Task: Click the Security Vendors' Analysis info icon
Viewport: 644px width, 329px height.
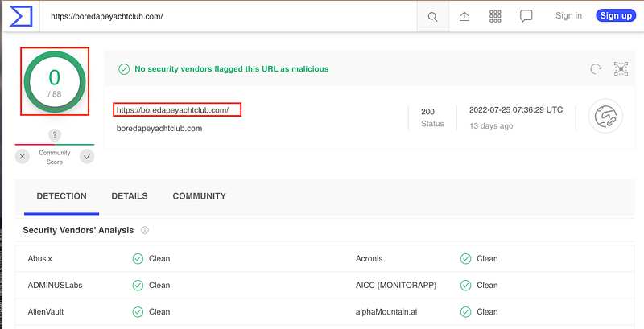Action: 145,231
